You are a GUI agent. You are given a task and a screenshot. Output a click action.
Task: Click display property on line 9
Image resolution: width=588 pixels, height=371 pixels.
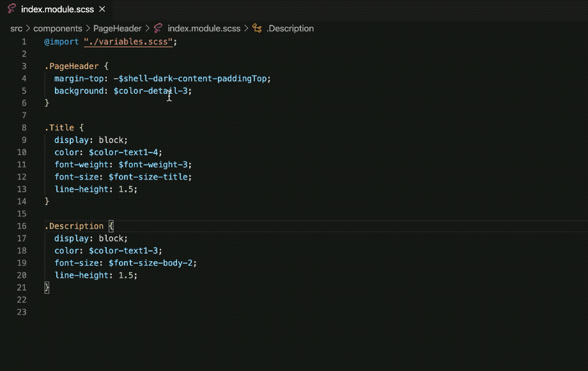[x=72, y=140]
